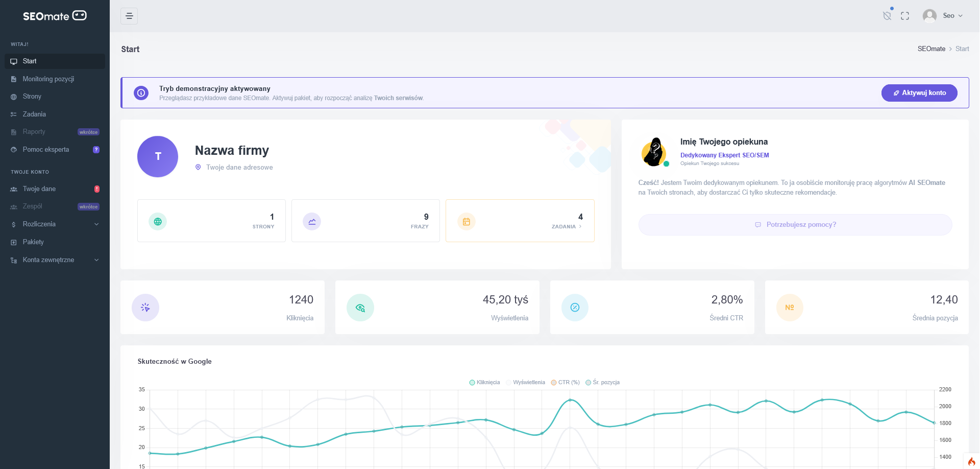
Task: Click the hamburger menu toggle button
Action: [129, 16]
